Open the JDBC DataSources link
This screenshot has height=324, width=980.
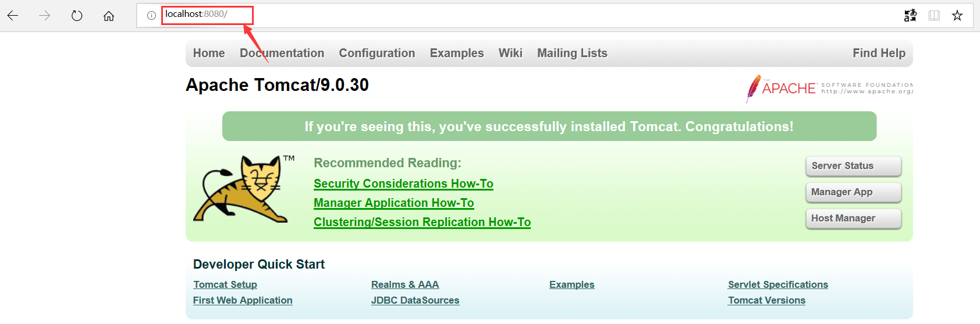tap(415, 300)
